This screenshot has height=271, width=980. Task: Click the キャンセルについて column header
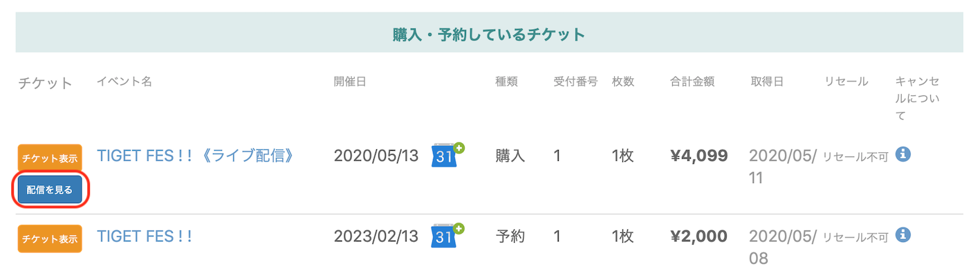[917, 99]
